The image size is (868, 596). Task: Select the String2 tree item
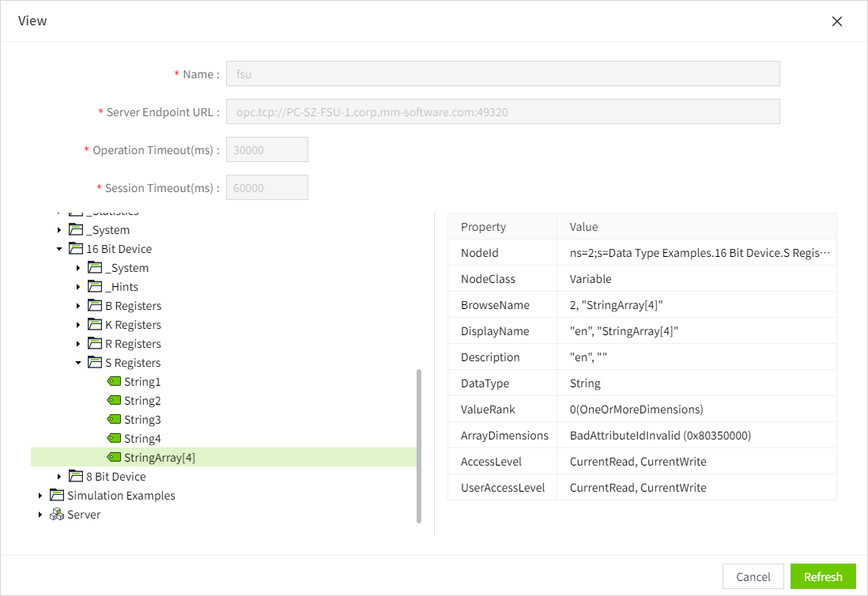[142, 401]
